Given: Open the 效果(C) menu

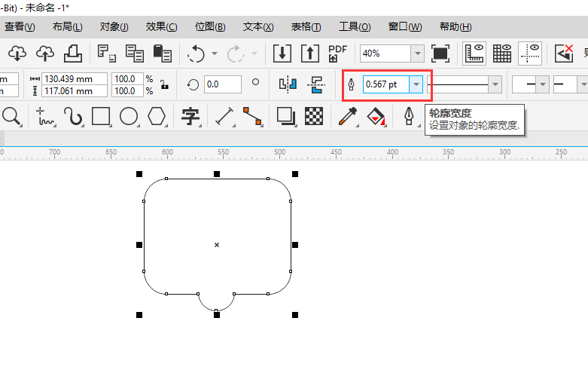Looking at the screenshot, I should (161, 26).
